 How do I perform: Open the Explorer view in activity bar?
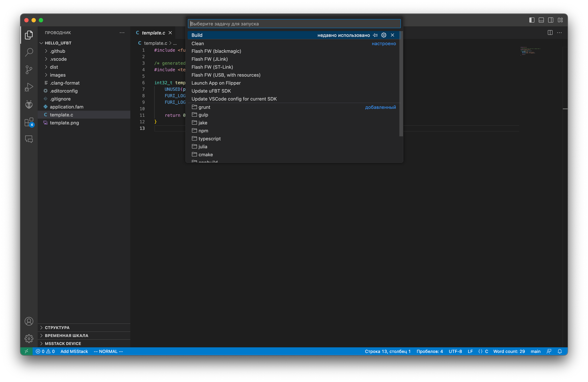(29, 35)
